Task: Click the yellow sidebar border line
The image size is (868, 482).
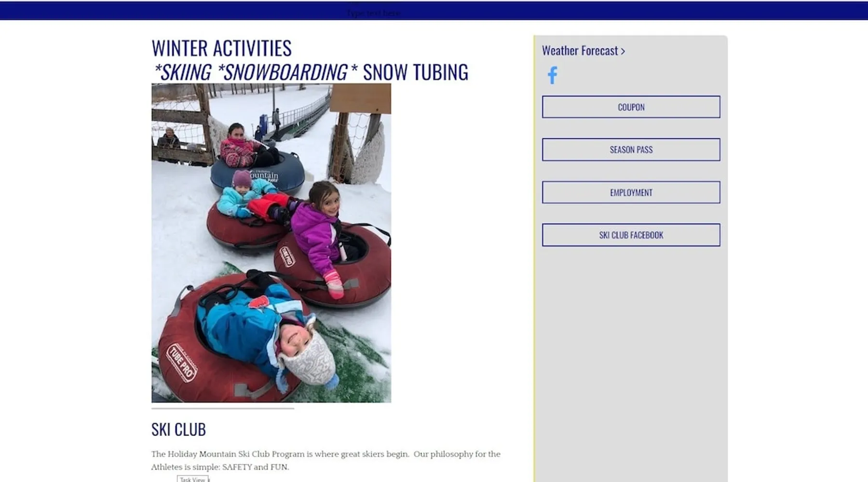Action: point(534,258)
